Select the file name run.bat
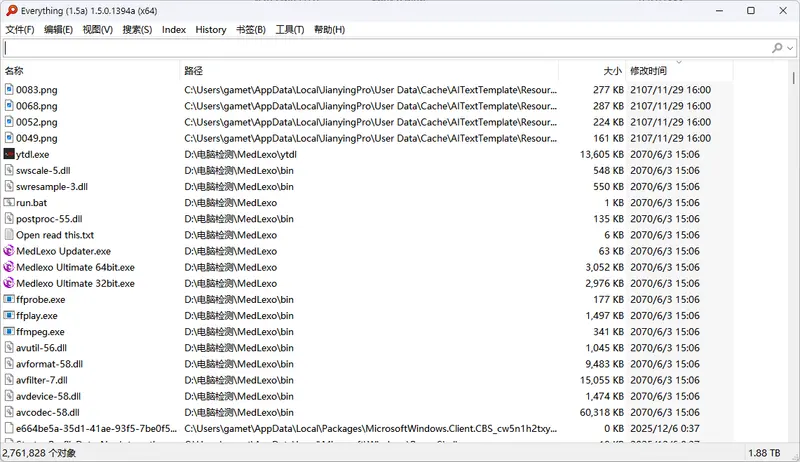 coord(32,202)
